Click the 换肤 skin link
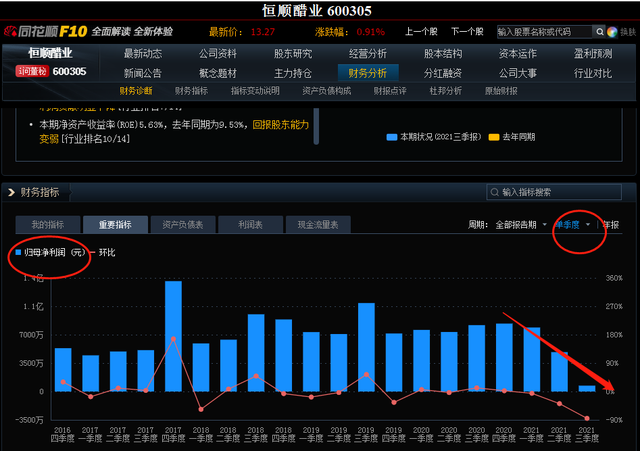 pyautogui.click(x=628, y=32)
